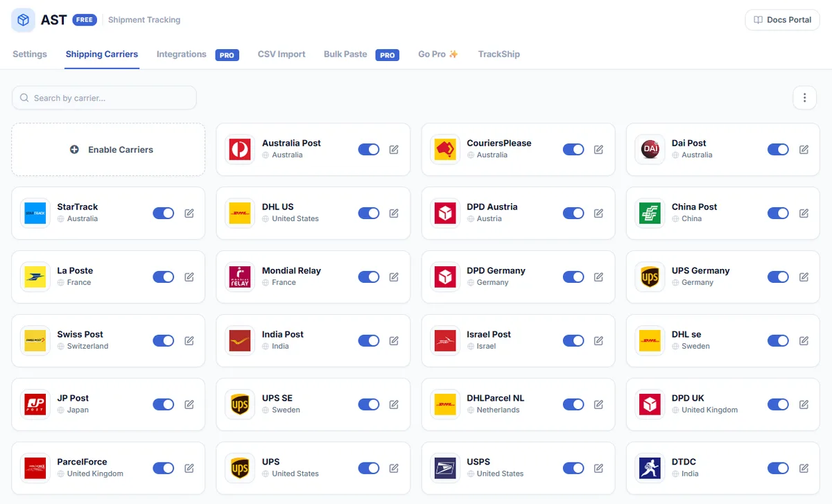Click the AST package logo icon
Viewport: 832px width, 504px height.
tap(24, 20)
